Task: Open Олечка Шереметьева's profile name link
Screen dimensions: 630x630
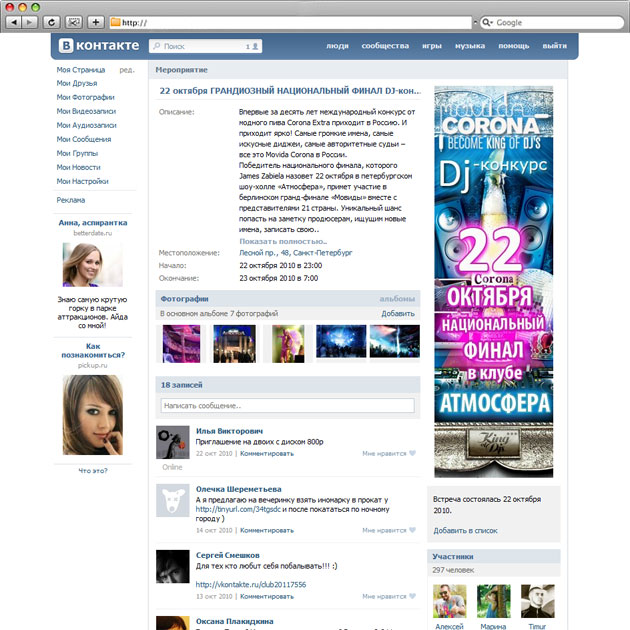Action: coord(239,489)
